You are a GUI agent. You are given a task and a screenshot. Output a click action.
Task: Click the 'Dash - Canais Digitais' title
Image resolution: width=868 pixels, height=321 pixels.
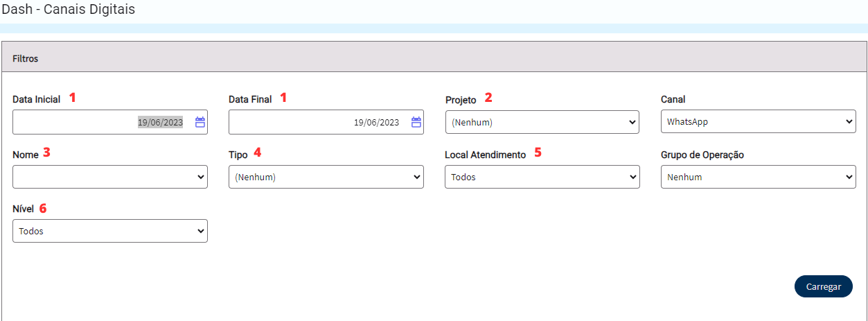69,10
